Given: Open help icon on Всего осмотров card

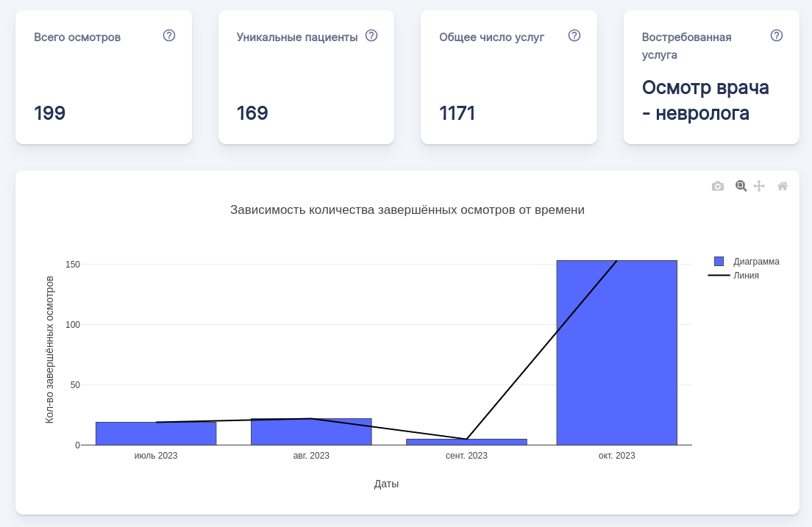Looking at the screenshot, I should point(169,35).
